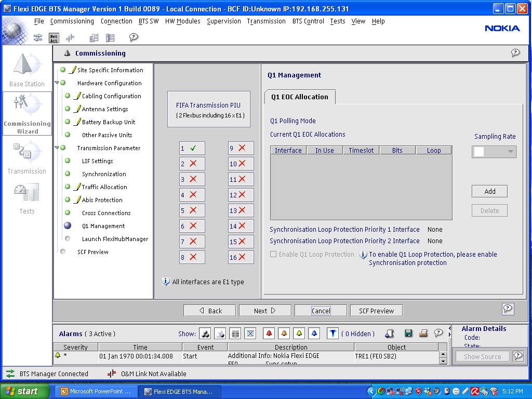Collapse the Hardware Configuration tree node
The width and height of the screenshot is (532, 399).
57,83
